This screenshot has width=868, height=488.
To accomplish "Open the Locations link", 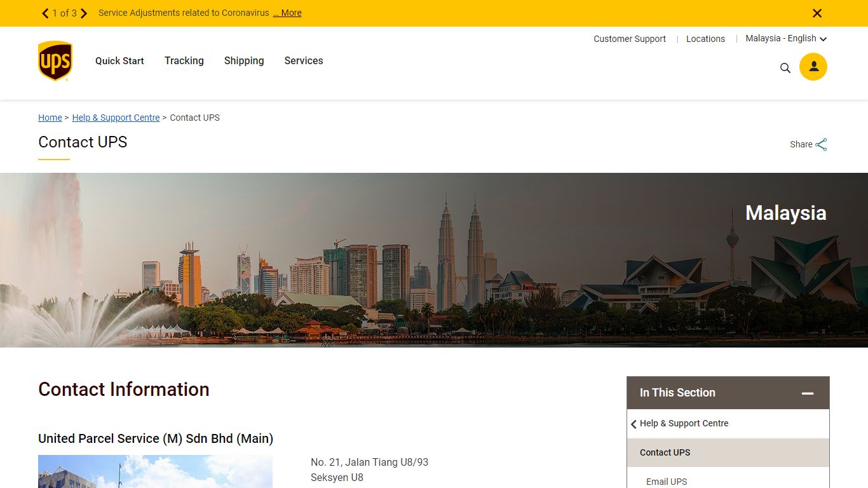I will [x=705, y=39].
